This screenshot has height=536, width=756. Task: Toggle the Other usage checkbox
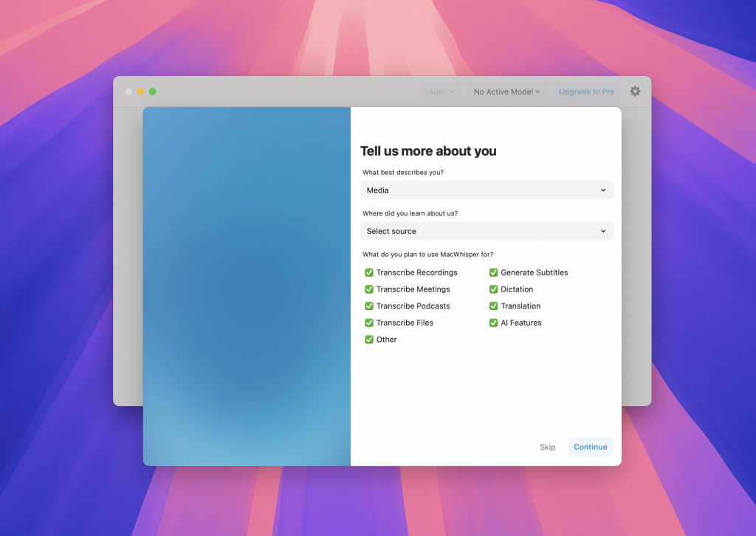tap(368, 340)
